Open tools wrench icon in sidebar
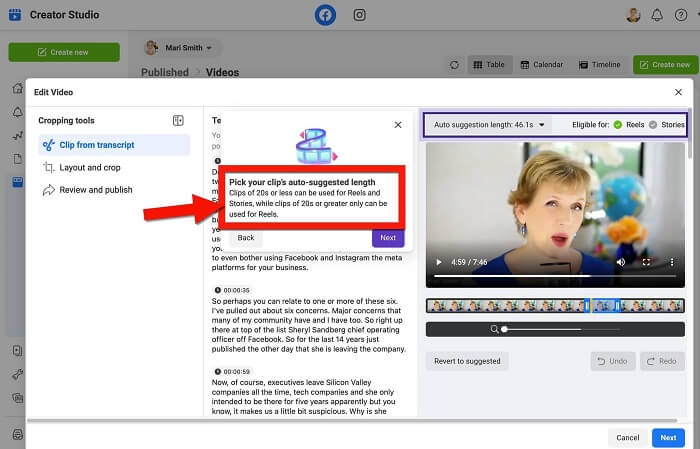The image size is (700, 449). 18,374
